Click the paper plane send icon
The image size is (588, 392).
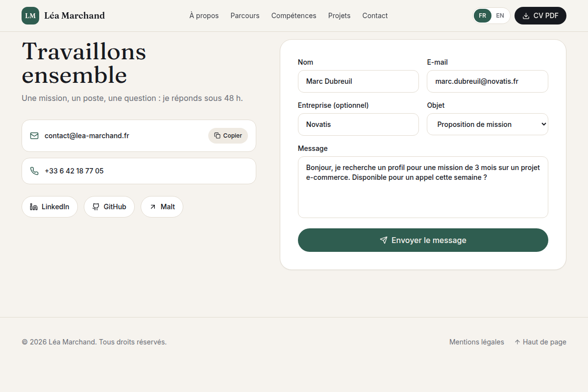coord(384,240)
